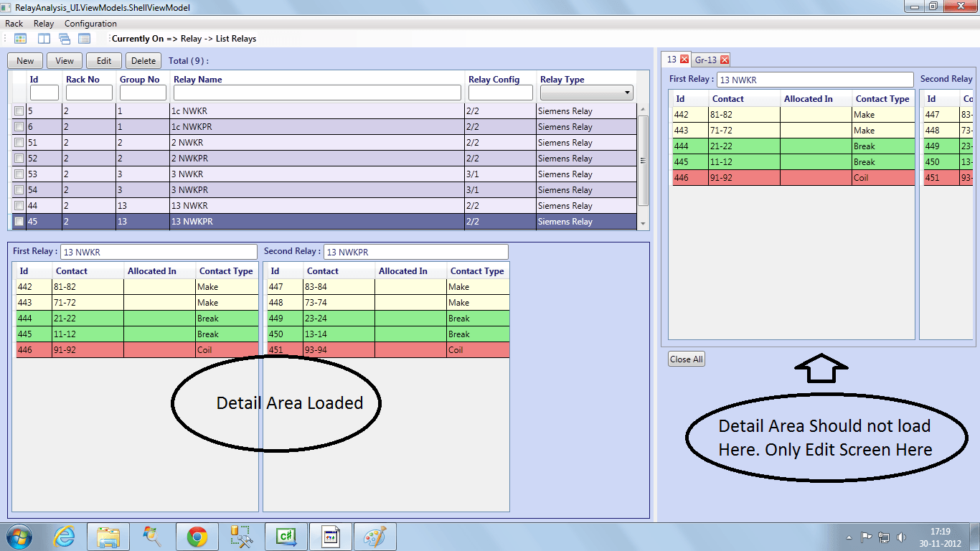Click the Action Center flag tray icon
The width and height of the screenshot is (980, 551).
coord(866,537)
